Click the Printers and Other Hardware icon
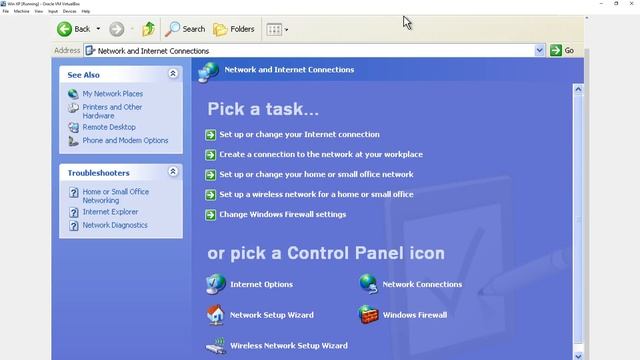Image resolution: width=640 pixels, height=360 pixels. 73,108
